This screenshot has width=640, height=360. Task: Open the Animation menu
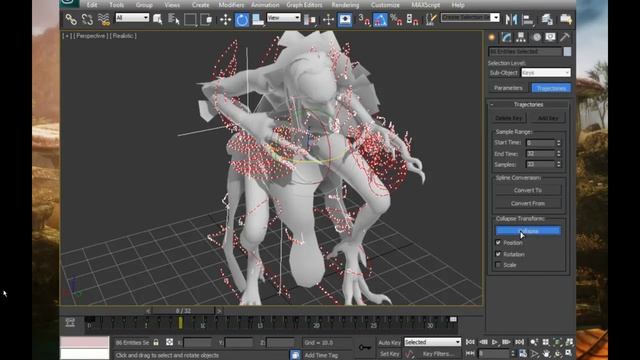coord(265,5)
